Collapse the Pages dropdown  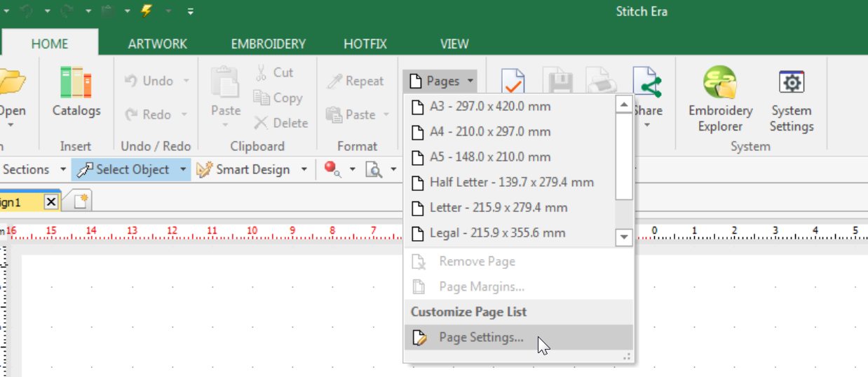coord(440,81)
